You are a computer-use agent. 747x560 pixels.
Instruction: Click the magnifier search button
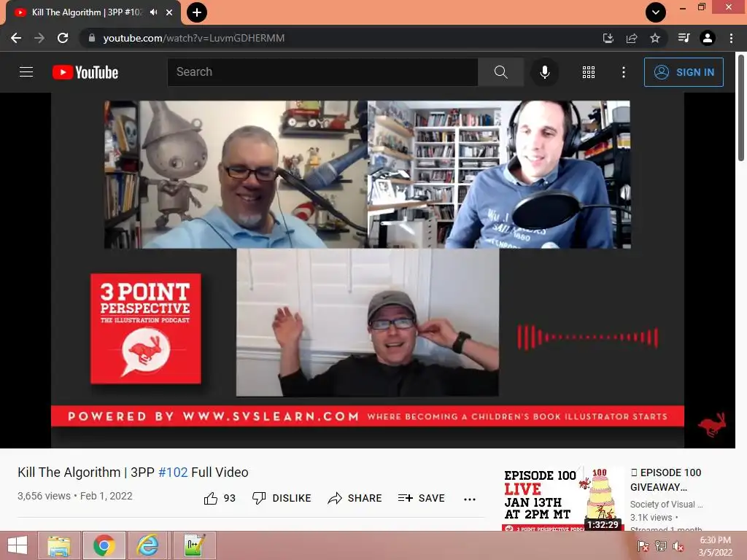[500, 72]
